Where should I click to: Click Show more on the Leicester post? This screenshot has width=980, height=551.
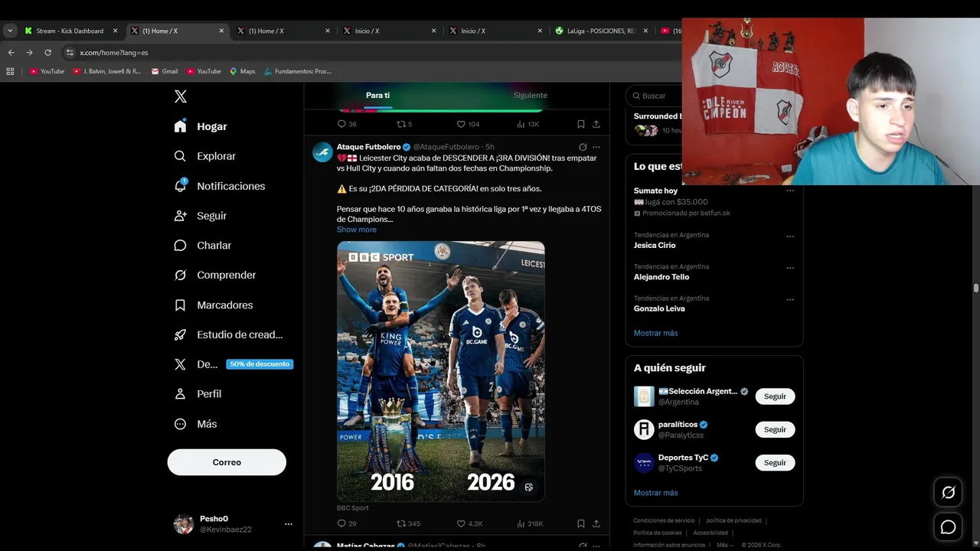pyautogui.click(x=357, y=230)
